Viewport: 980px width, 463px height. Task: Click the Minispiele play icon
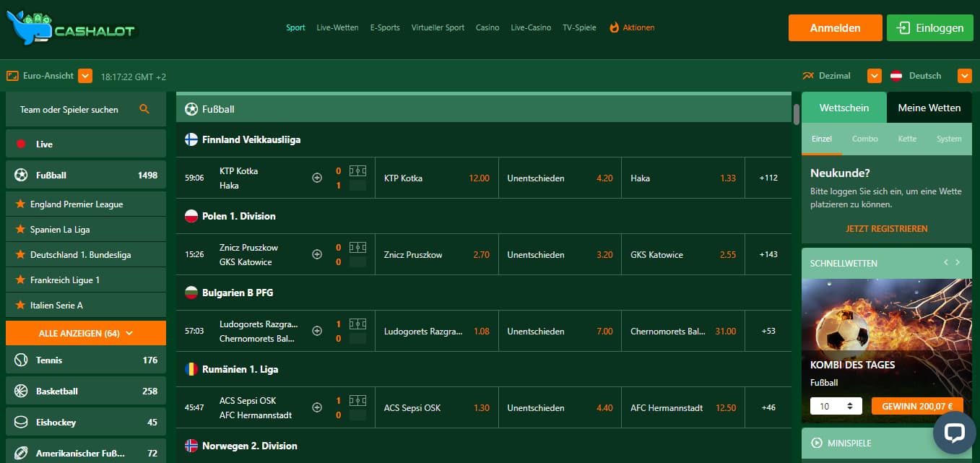click(817, 443)
